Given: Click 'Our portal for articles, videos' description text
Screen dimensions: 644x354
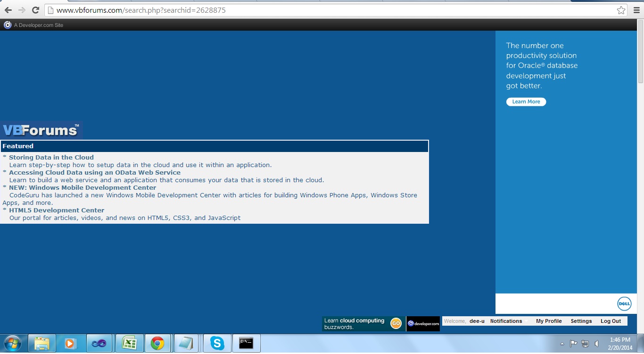Looking at the screenshot, I should (125, 218).
